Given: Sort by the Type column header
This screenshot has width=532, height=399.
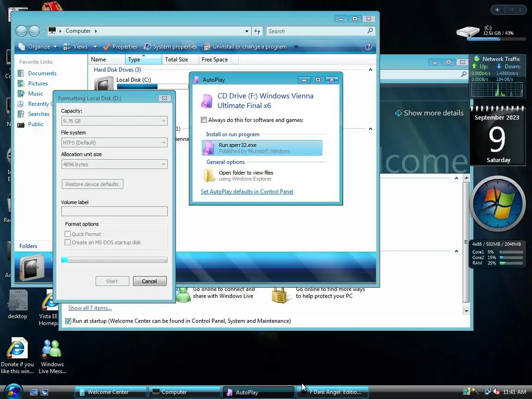Looking at the screenshot, I should click(144, 60).
